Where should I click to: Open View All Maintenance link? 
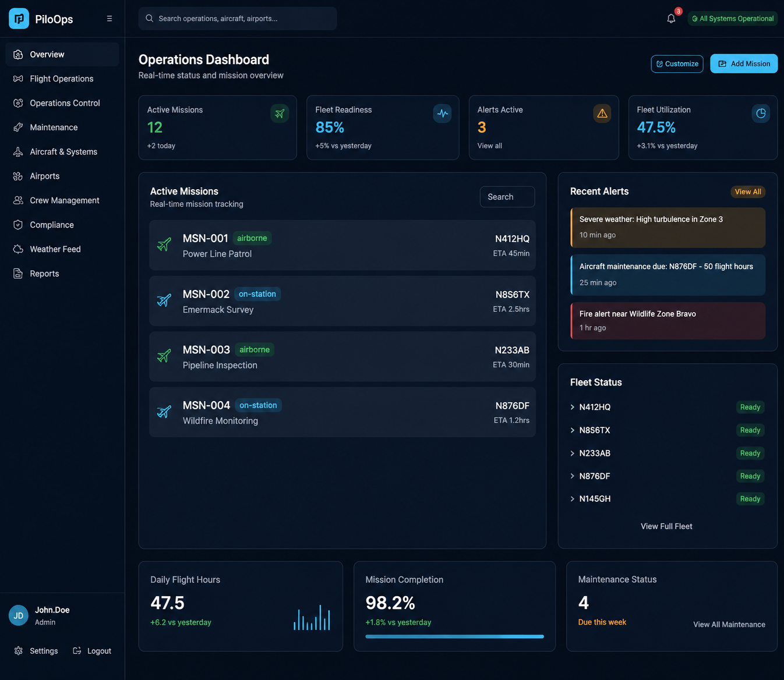[729, 625]
